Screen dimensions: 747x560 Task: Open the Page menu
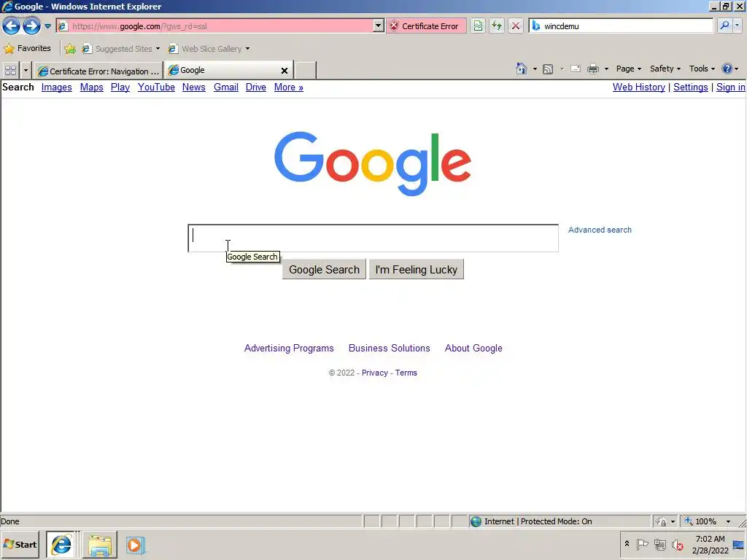[628, 69]
